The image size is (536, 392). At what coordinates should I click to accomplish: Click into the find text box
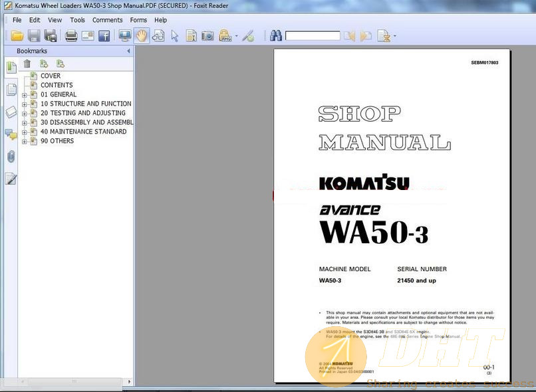(313, 35)
